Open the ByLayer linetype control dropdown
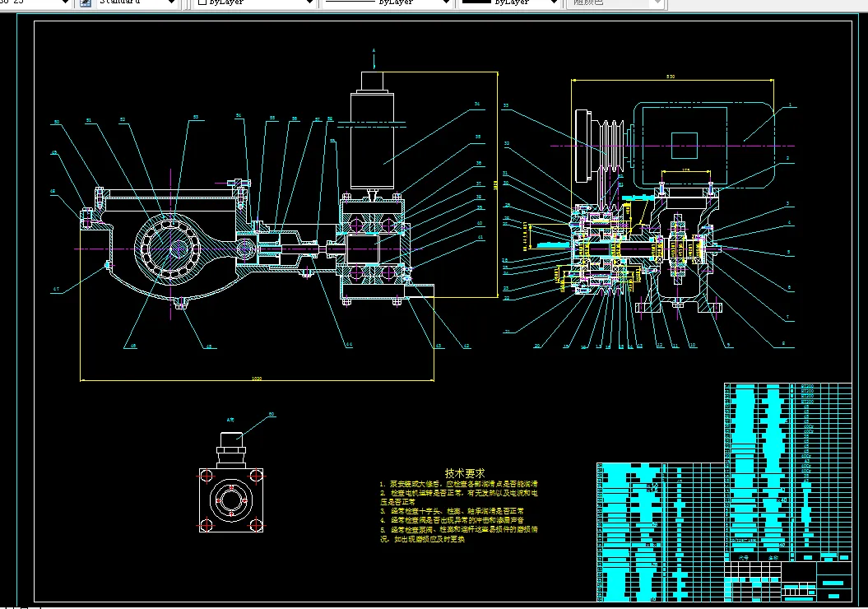The image size is (868, 609). click(387, 2)
